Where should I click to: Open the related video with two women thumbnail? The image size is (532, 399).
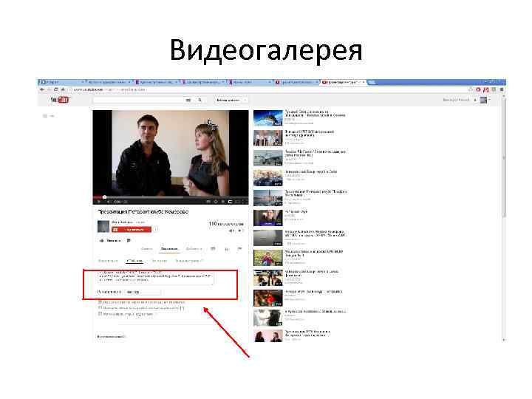coord(268,337)
